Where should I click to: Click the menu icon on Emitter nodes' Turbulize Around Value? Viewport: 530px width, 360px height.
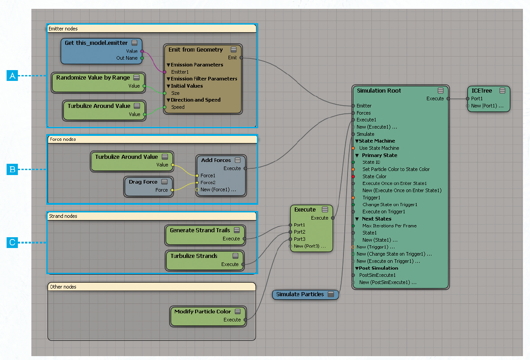137,106
